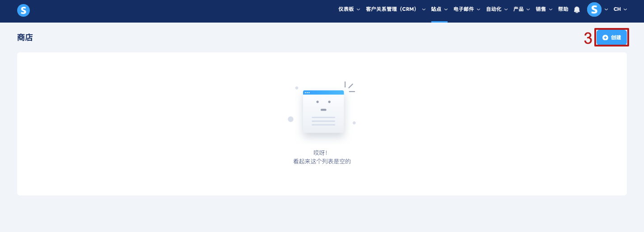Click the user avatar S icon

click(594, 9)
